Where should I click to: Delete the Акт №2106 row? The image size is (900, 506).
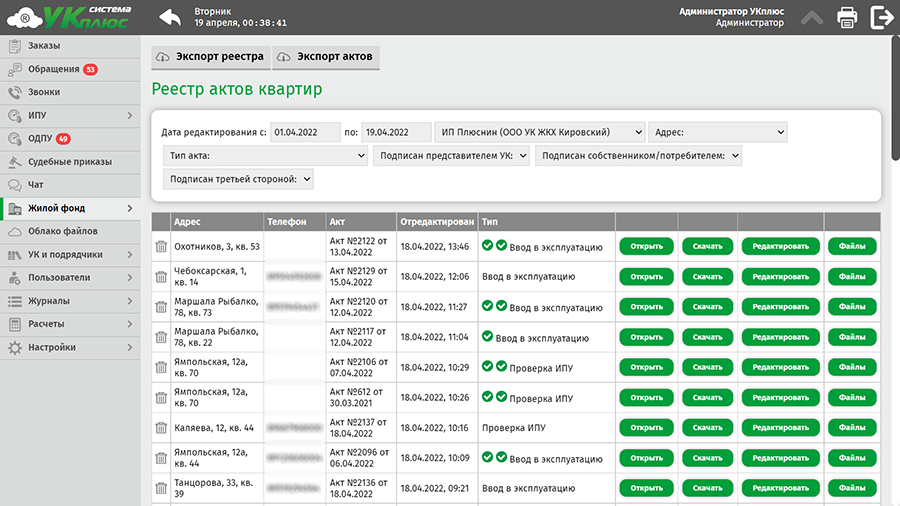pyautogui.click(x=161, y=367)
